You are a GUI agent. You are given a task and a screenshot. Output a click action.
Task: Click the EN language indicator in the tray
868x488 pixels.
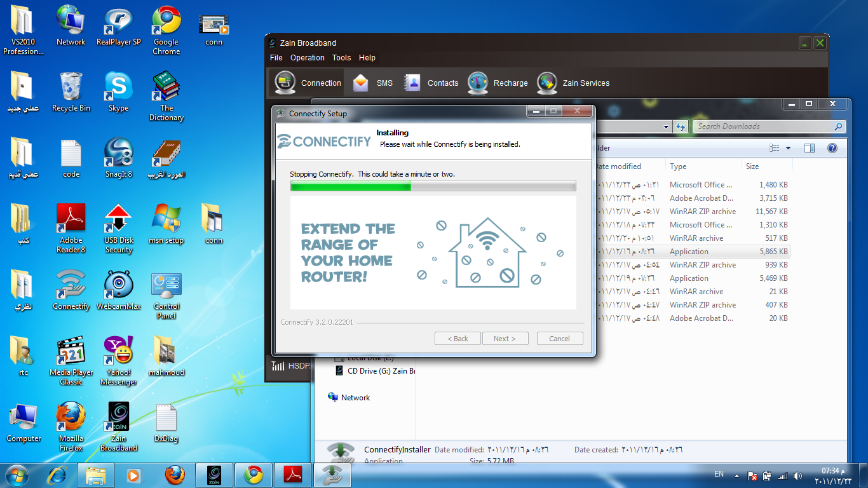coord(719,474)
